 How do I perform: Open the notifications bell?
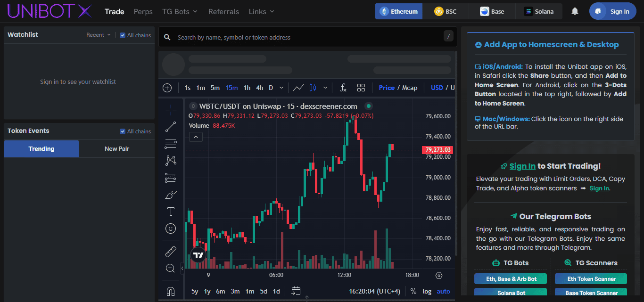click(x=575, y=11)
